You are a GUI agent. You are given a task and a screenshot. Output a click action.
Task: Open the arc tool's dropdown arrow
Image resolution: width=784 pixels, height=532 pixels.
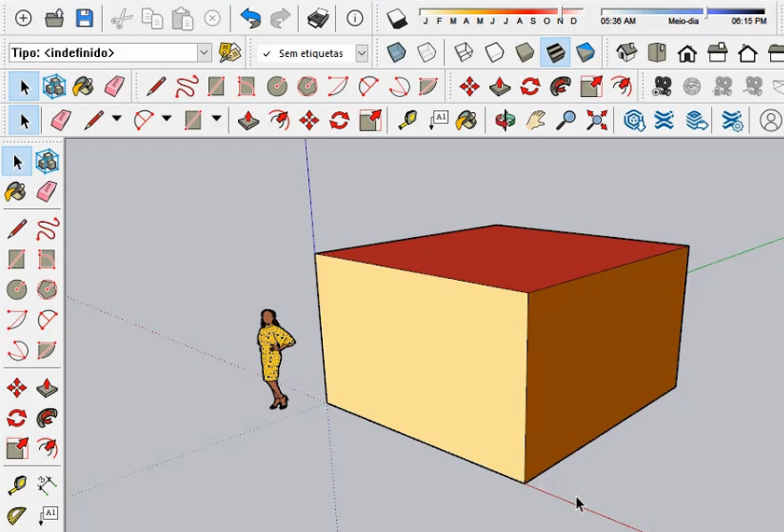point(166,119)
